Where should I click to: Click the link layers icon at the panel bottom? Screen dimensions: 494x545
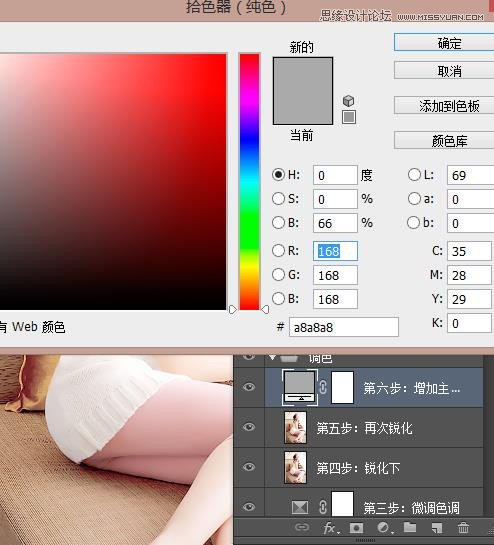point(302,527)
